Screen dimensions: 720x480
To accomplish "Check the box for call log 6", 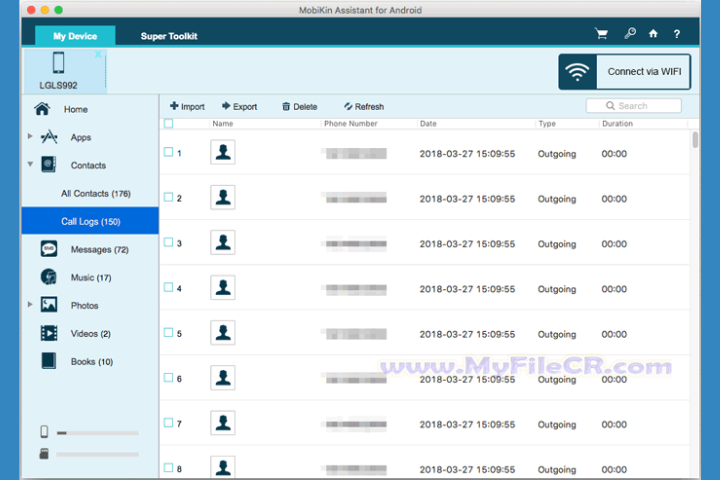I will (169, 378).
